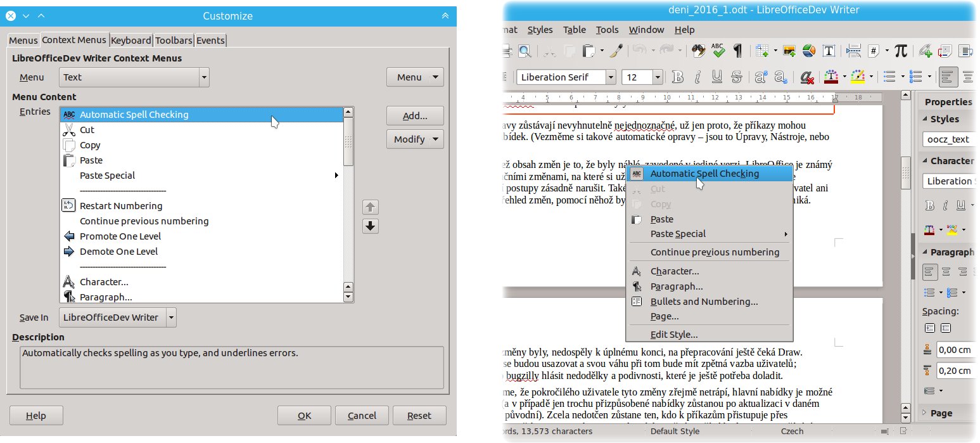Insert a field with the # icon
The height and width of the screenshot is (443, 980).
(x=874, y=51)
